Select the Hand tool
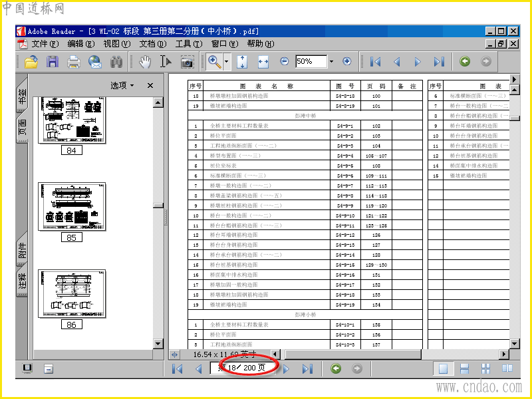The height and width of the screenshot is (399, 532). coord(145,62)
